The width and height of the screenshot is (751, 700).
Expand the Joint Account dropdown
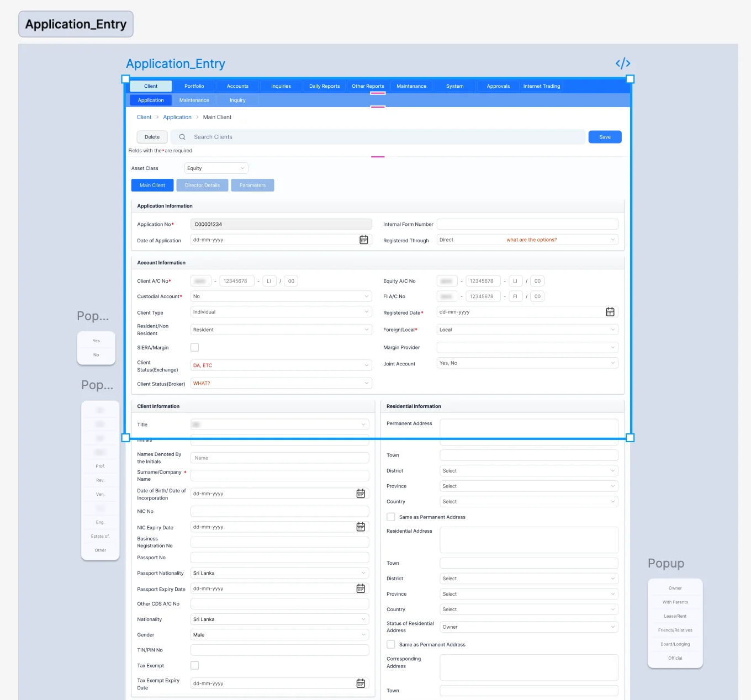tap(527, 363)
